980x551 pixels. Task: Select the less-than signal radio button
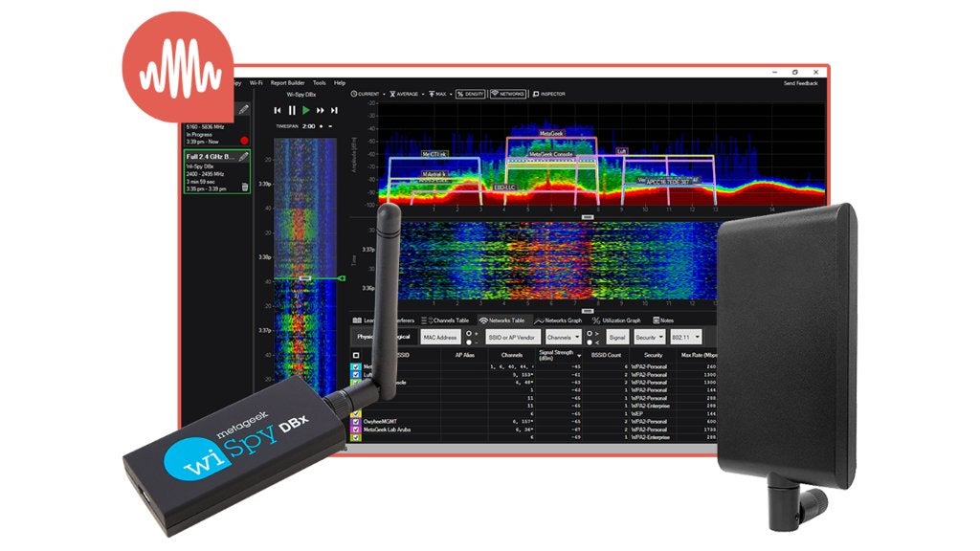click(590, 342)
